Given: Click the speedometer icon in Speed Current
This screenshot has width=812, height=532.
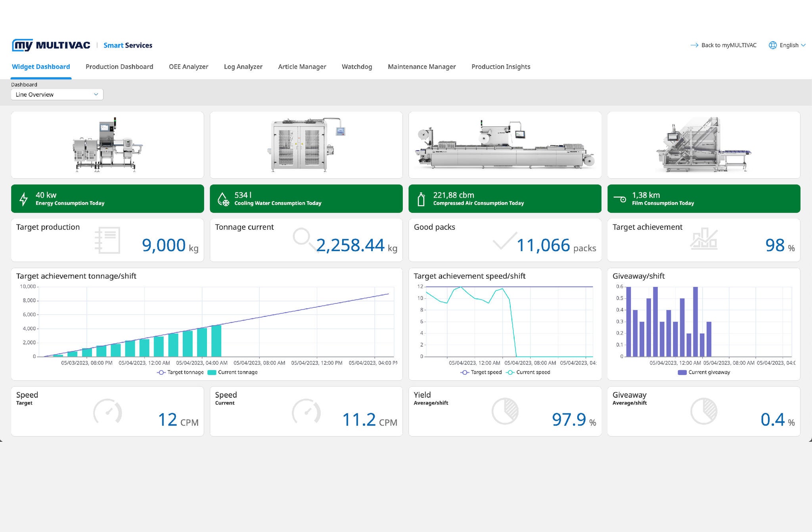Looking at the screenshot, I should click(x=306, y=412).
